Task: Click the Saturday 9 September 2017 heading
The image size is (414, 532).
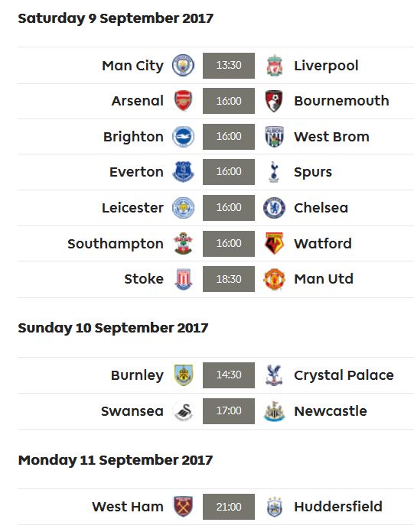Action: pos(116,18)
